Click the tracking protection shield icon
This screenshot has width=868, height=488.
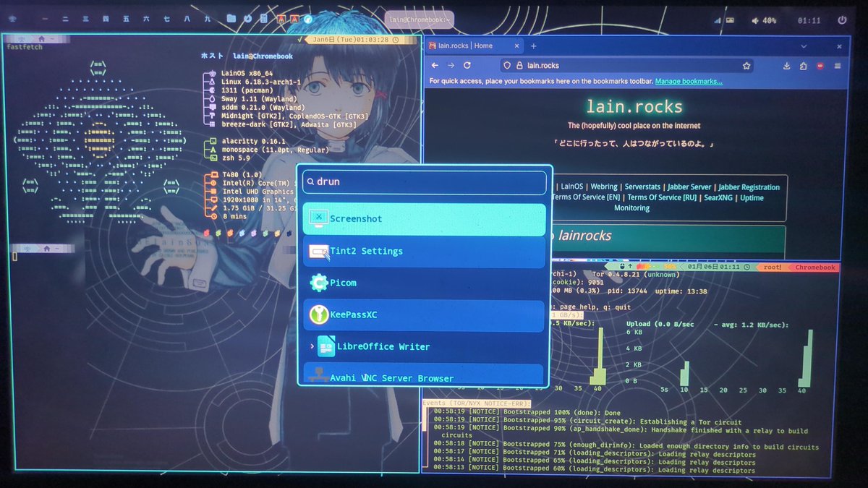[506, 66]
